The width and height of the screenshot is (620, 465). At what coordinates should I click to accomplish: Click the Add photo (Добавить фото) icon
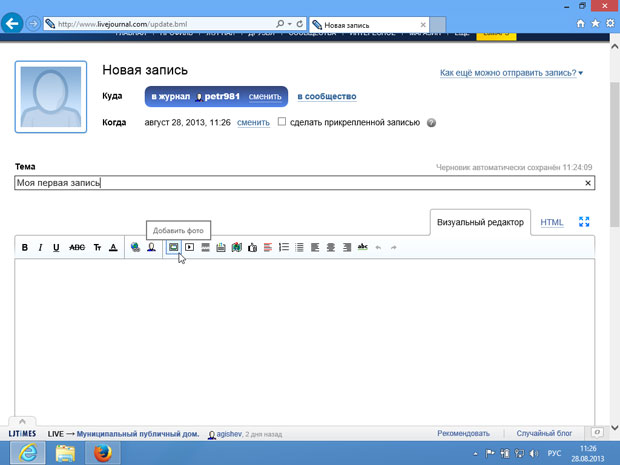coord(174,247)
